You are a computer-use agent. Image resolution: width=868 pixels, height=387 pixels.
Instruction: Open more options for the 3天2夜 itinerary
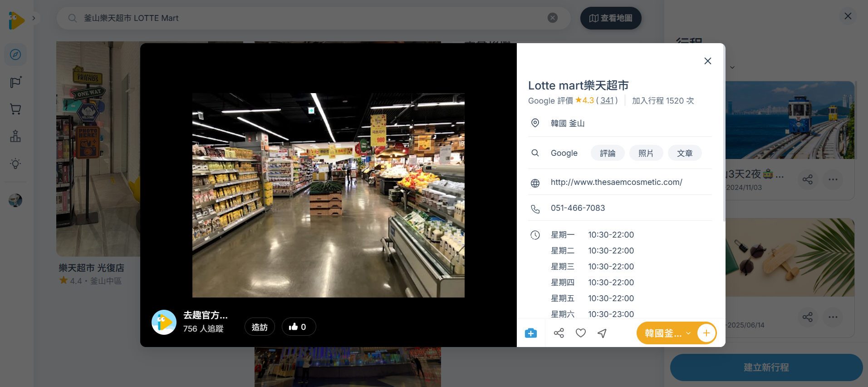click(833, 179)
